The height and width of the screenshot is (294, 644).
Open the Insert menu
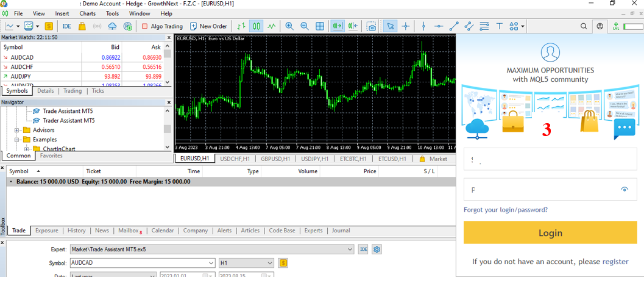(62, 13)
